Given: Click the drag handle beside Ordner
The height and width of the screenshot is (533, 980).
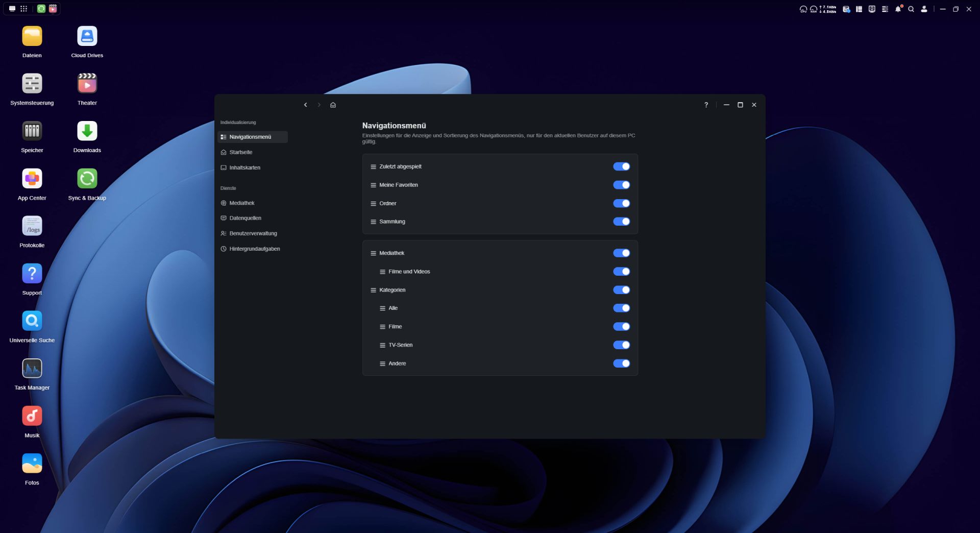Looking at the screenshot, I should tap(373, 204).
